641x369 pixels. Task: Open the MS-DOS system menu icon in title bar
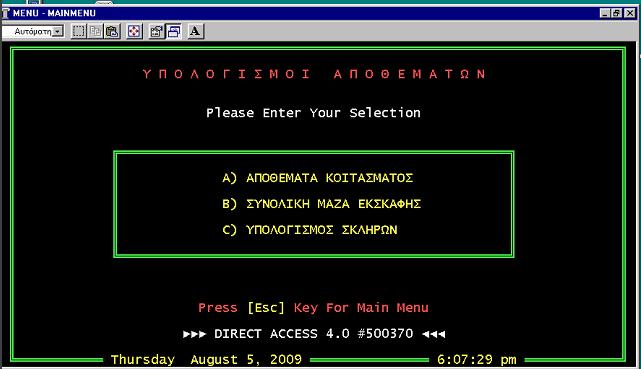click(x=6, y=13)
